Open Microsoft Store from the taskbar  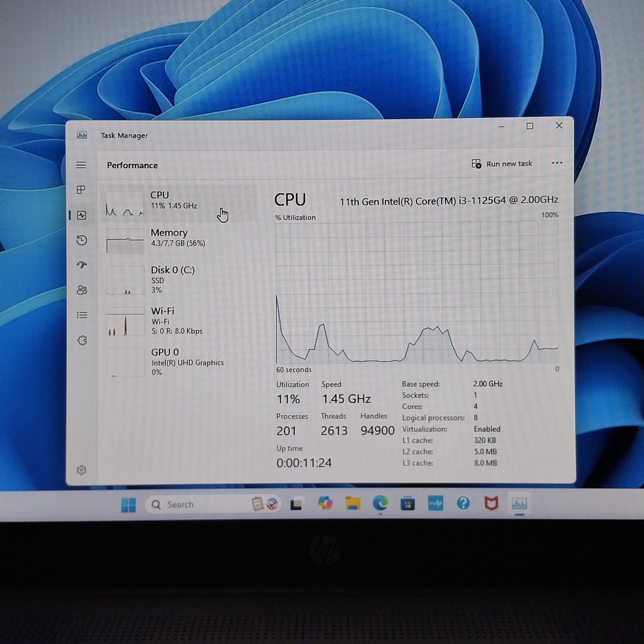pos(408,504)
